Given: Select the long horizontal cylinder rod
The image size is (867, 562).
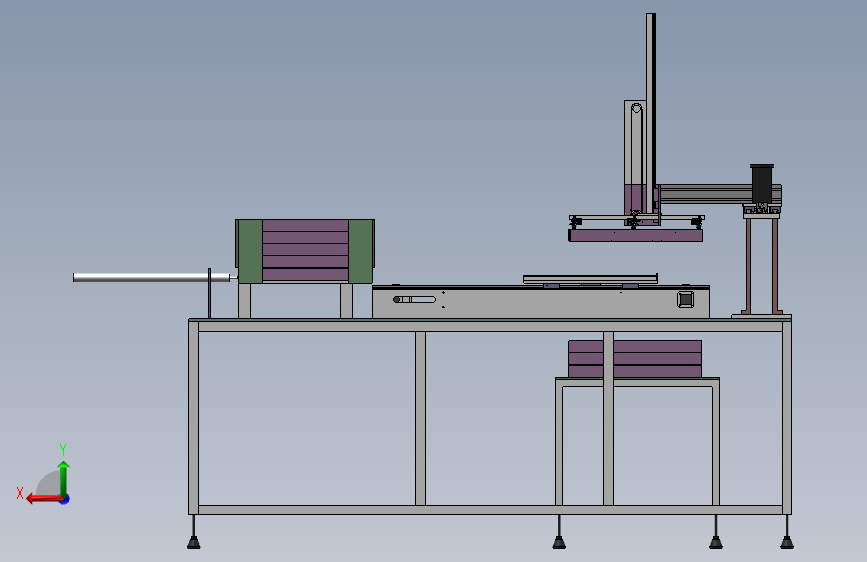Looking at the screenshot, I should click(x=152, y=277).
